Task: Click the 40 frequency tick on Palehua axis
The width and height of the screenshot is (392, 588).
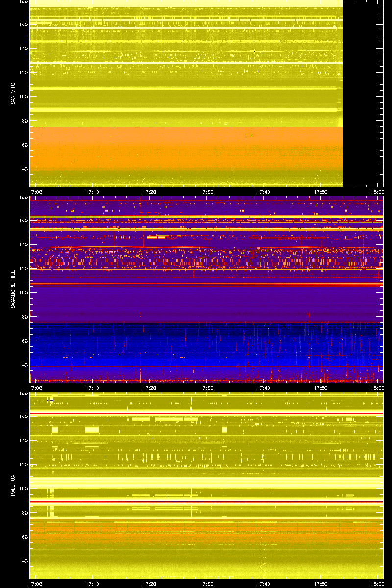Action: tap(24, 561)
